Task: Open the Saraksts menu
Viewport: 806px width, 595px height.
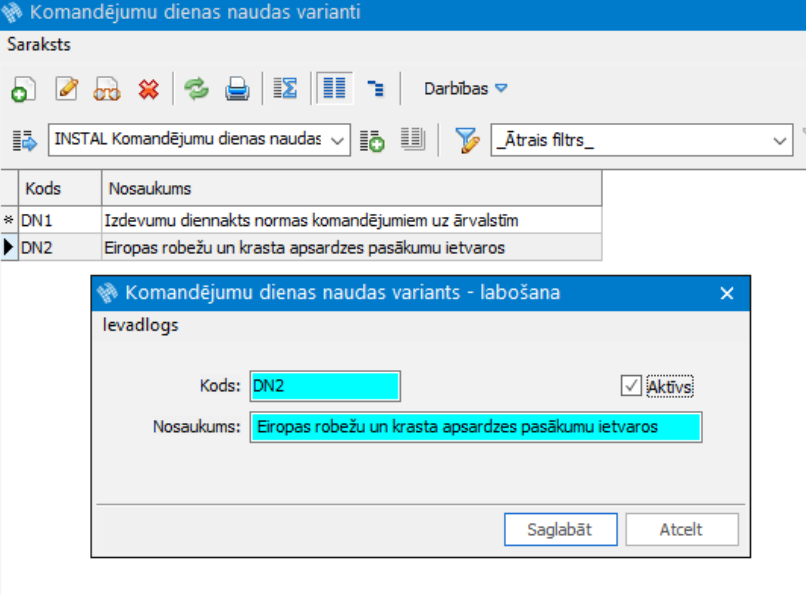Action: [x=39, y=45]
